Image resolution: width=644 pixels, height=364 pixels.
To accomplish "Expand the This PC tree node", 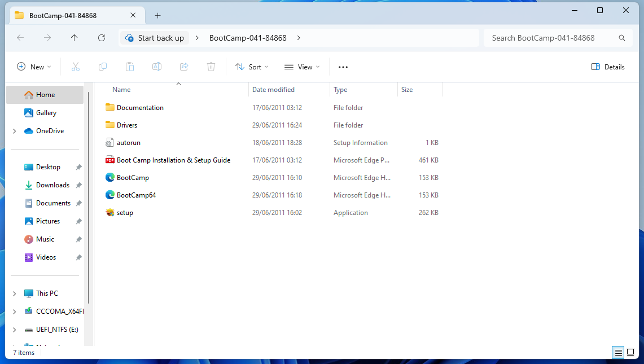I will point(14,293).
